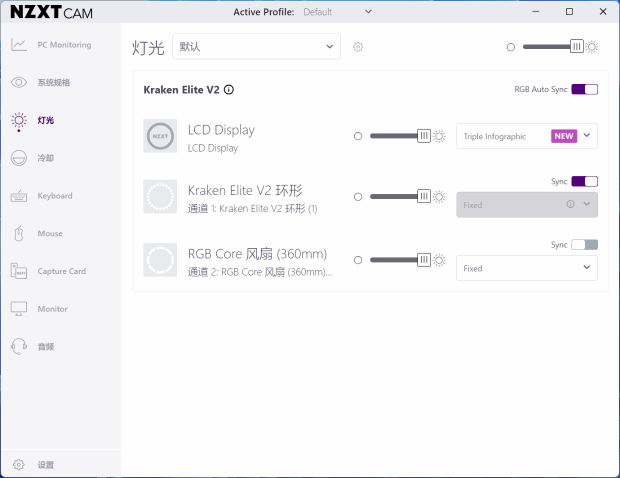The height and width of the screenshot is (478, 620).
Task: Click '通道 1: Kraken Elite V2 环形 (1)' text
Action: (253, 208)
